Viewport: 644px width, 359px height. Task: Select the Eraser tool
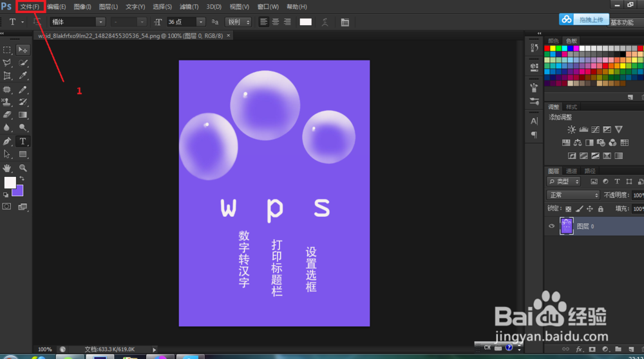[x=7, y=115]
